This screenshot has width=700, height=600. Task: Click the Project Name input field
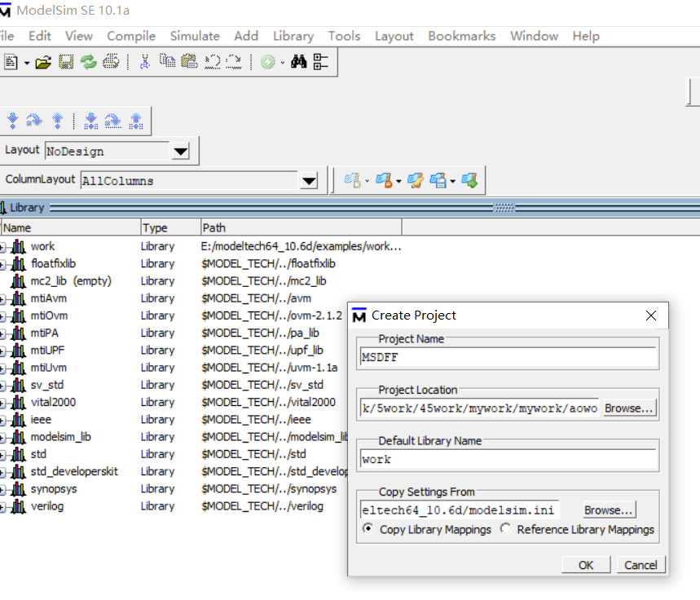(x=508, y=357)
